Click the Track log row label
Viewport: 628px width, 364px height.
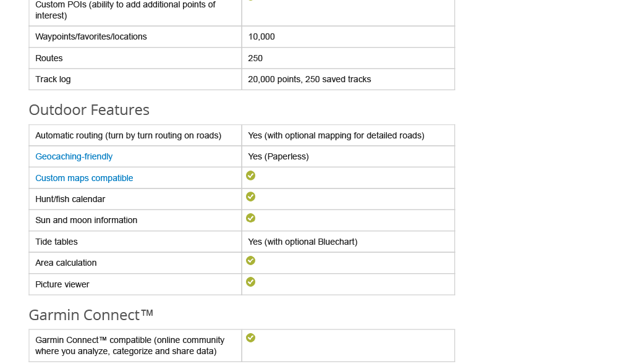(53, 79)
